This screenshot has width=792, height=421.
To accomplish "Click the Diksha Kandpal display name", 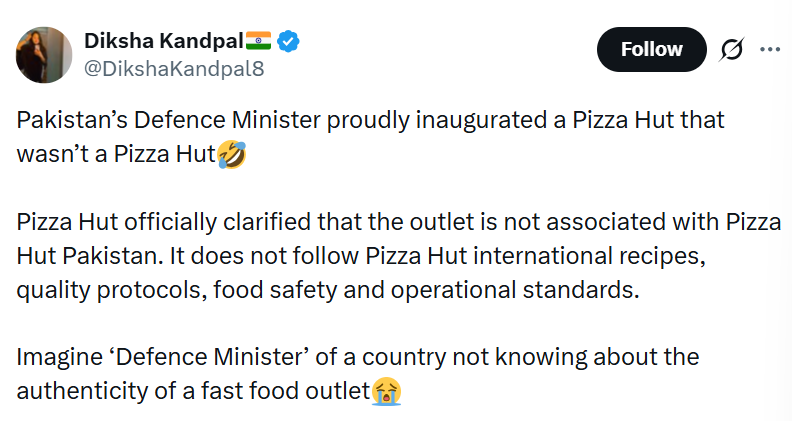I will [x=164, y=42].
